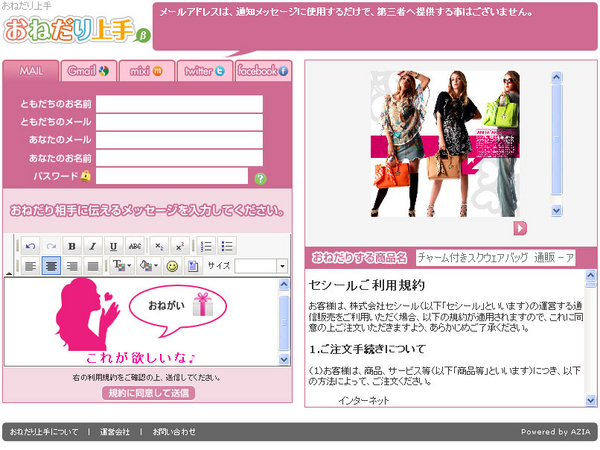Click the product image scrollbar thumb
This screenshot has width=600, height=450.
556,139
